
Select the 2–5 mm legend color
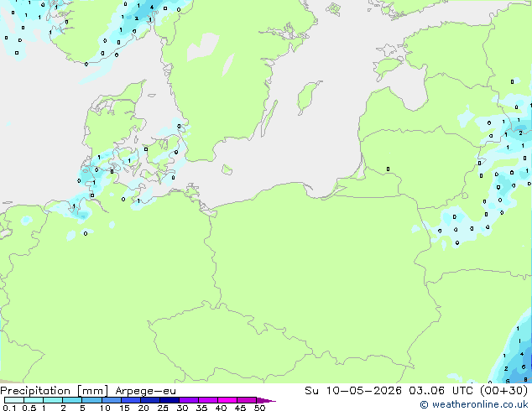pos(72,400)
